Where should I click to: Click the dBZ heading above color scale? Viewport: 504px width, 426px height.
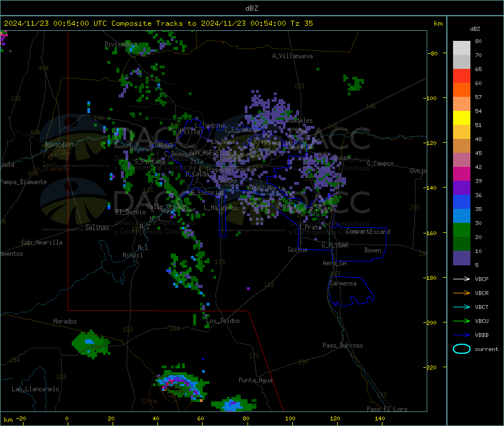click(x=475, y=29)
